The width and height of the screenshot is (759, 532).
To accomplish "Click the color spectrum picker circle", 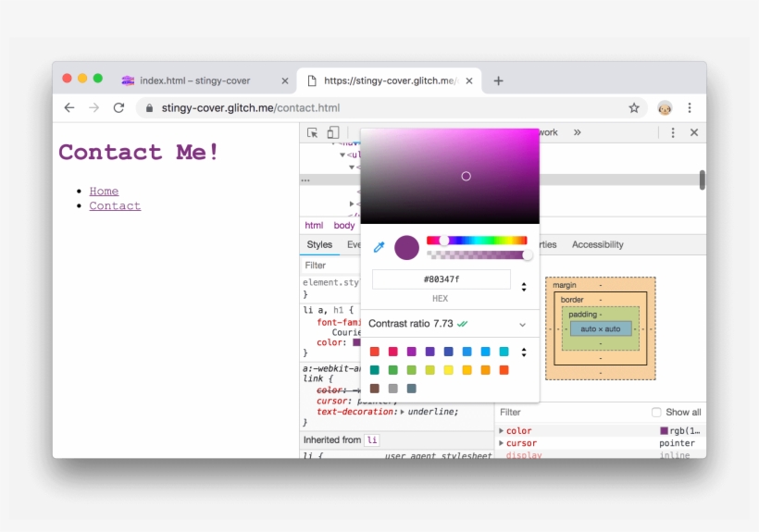I will coord(467,177).
